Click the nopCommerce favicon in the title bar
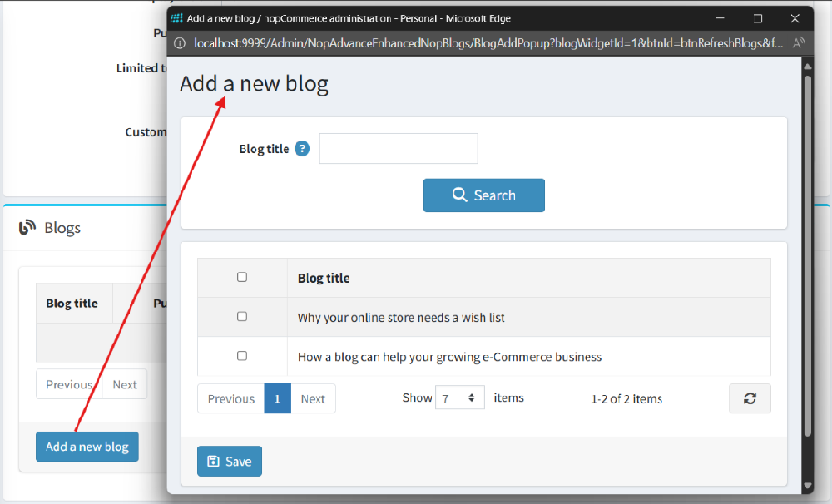This screenshot has width=832, height=504. [x=176, y=17]
